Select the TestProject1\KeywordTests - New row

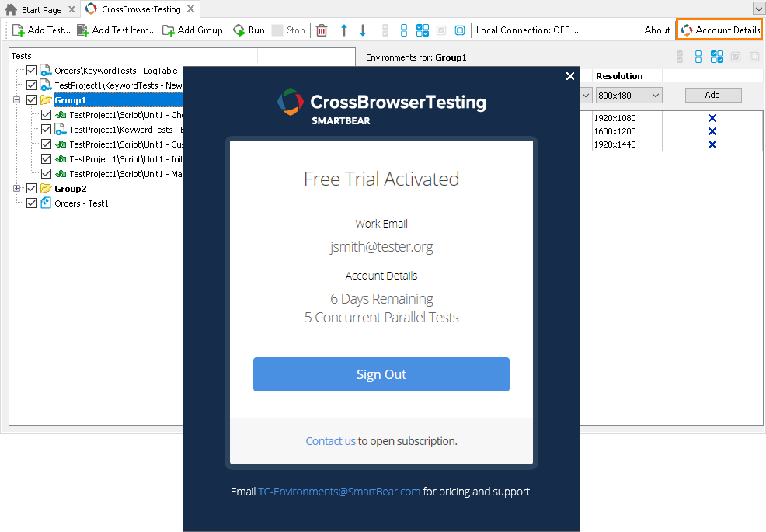pyautogui.click(x=118, y=85)
